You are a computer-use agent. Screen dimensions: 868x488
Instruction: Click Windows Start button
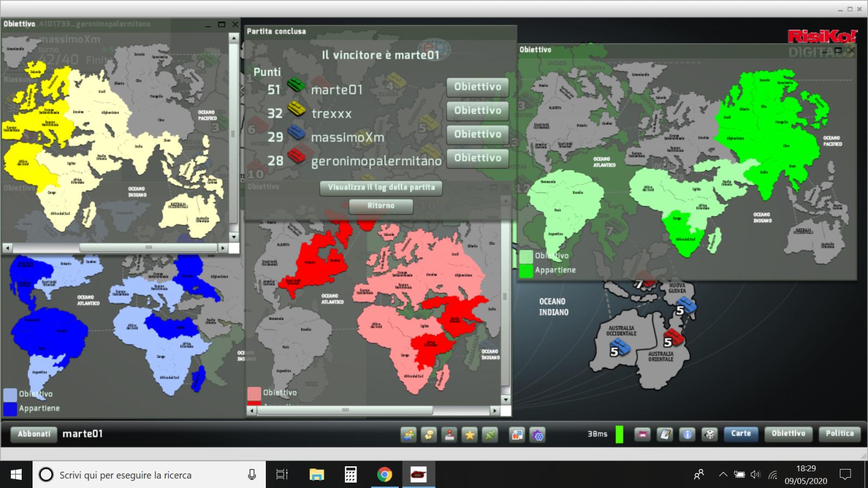16,475
